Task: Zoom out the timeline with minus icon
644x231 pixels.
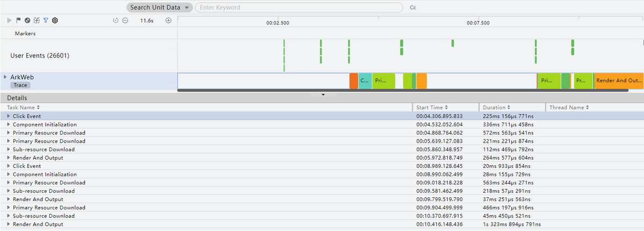Action: (x=125, y=20)
